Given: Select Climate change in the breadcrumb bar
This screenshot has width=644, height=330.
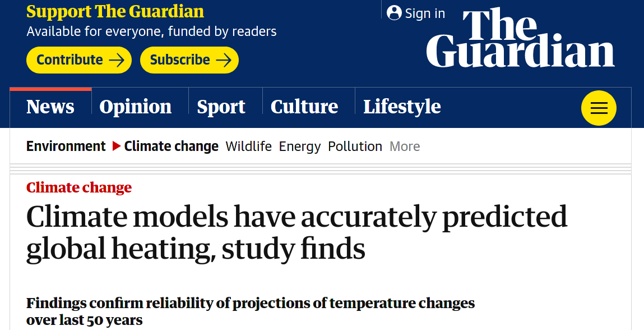Looking at the screenshot, I should [171, 146].
